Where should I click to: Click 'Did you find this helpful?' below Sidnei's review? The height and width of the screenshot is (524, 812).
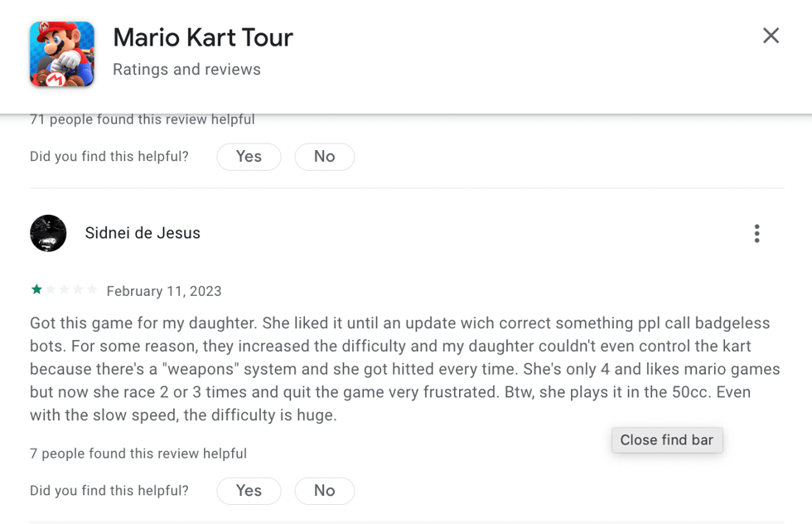pyautogui.click(x=109, y=491)
